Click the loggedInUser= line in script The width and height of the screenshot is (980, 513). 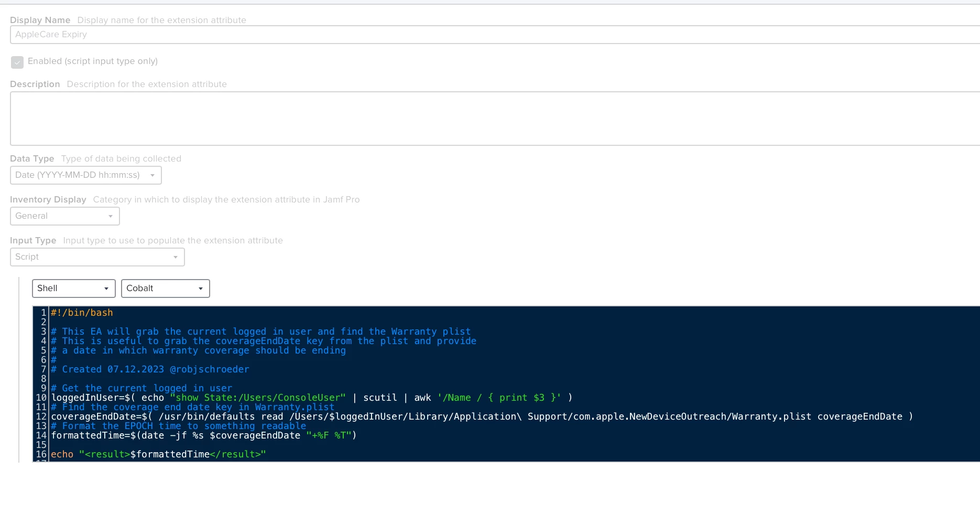(312, 398)
